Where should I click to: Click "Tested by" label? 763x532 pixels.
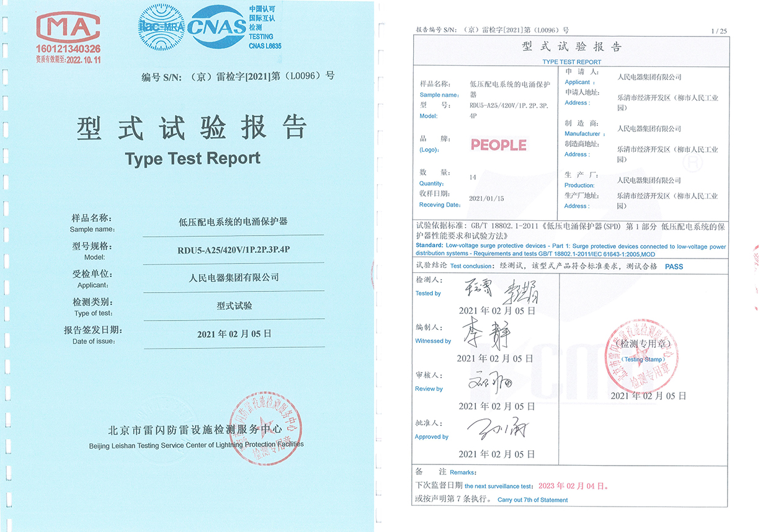pyautogui.click(x=428, y=293)
